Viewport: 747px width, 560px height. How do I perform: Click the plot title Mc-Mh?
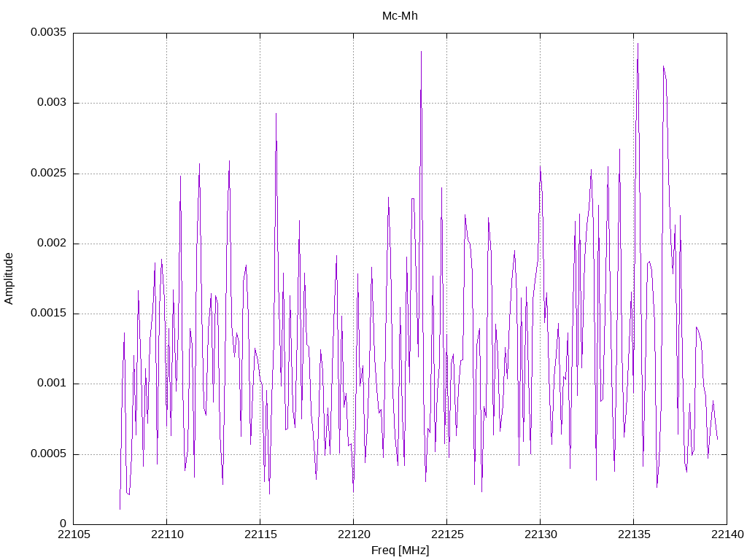tap(400, 16)
